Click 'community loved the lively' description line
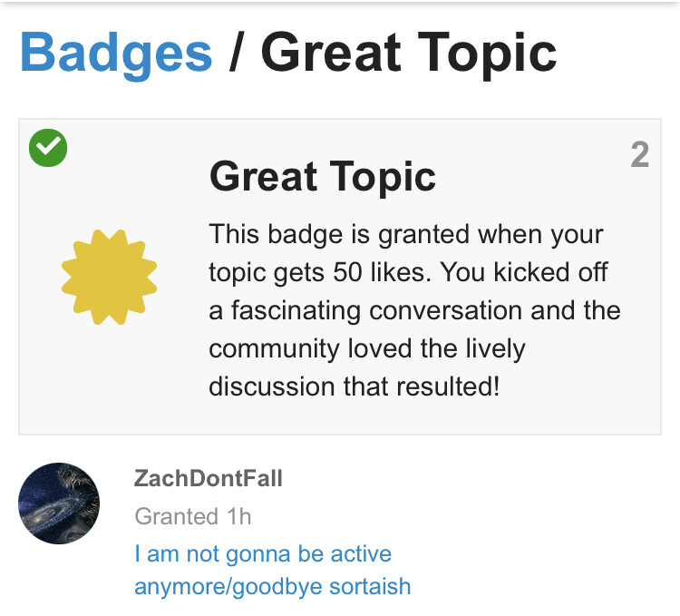The image size is (680, 616). click(366, 349)
